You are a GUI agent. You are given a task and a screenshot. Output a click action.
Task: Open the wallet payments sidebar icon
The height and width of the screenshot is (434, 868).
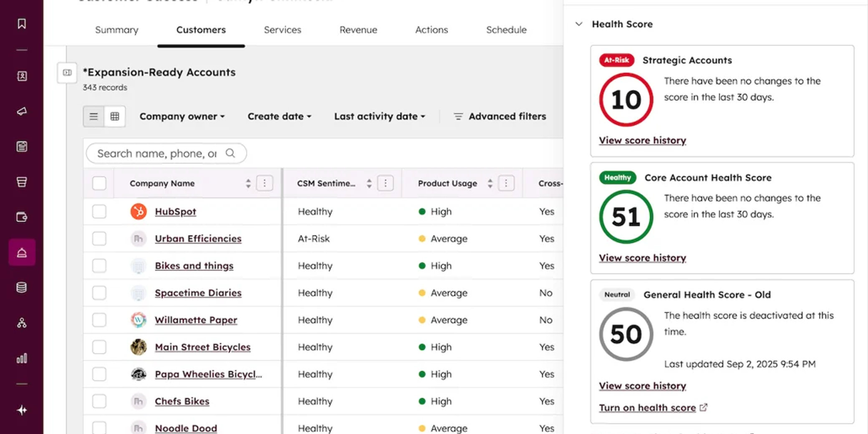click(x=22, y=217)
